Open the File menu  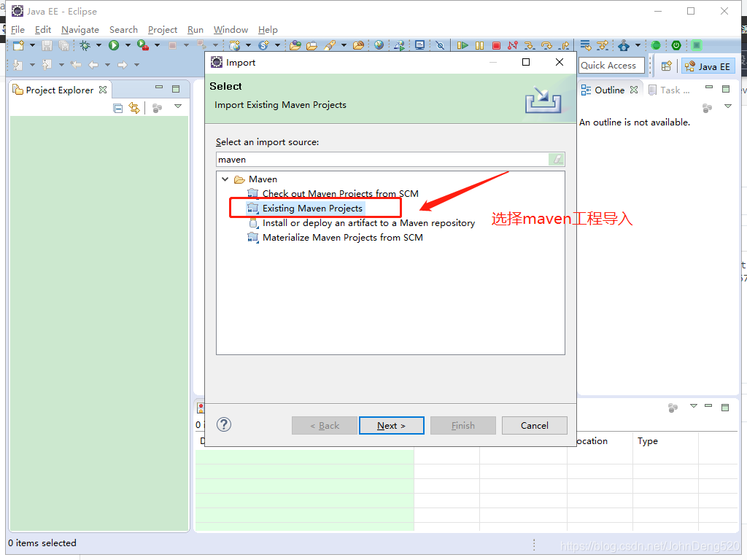pos(18,29)
